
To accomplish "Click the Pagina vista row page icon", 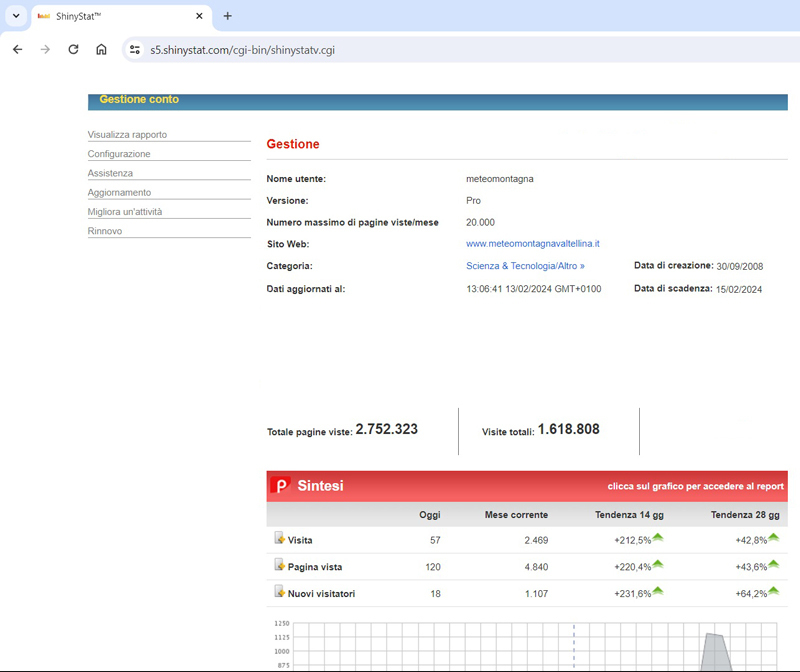I will point(280,564).
